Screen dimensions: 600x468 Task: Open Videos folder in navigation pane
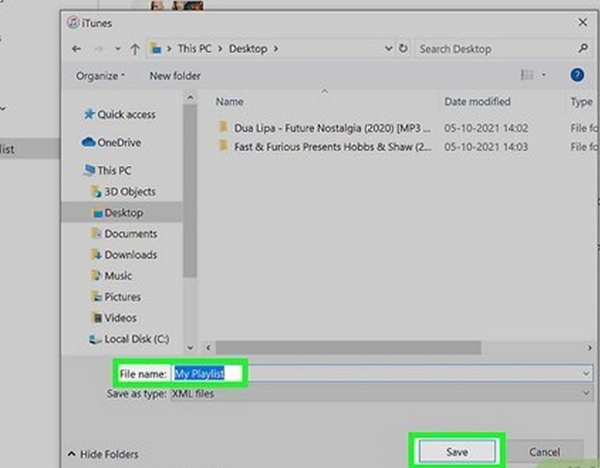[114, 318]
